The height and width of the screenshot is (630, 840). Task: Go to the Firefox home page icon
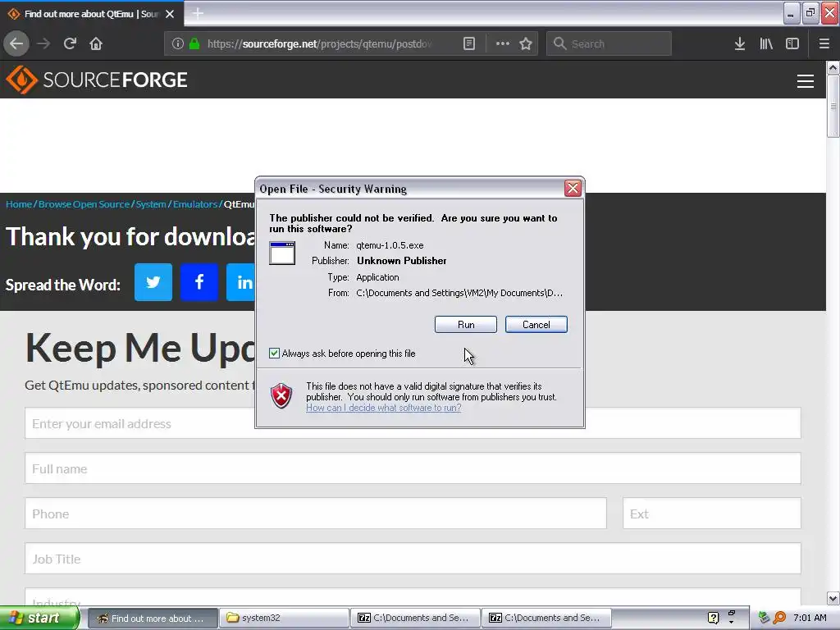tap(96, 44)
